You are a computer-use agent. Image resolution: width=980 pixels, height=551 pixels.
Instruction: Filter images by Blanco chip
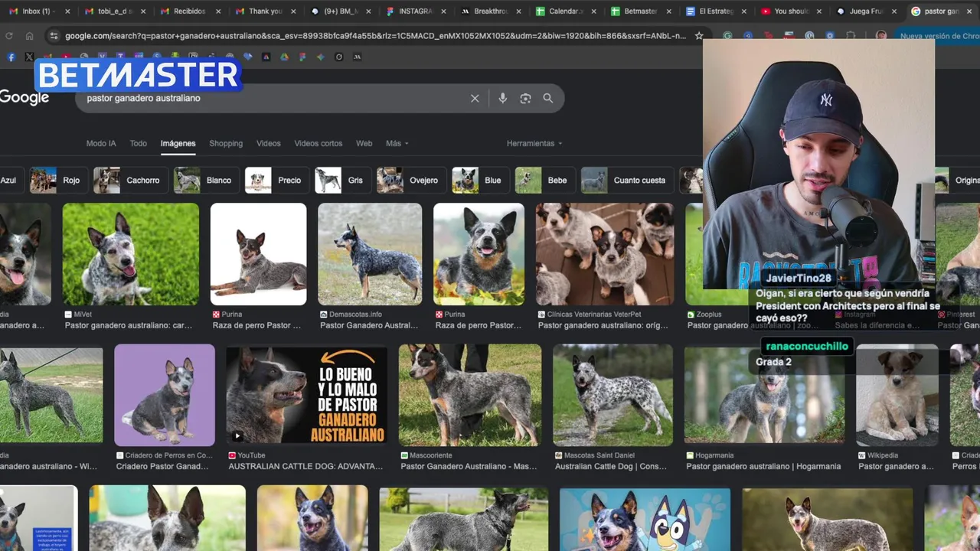(x=205, y=181)
